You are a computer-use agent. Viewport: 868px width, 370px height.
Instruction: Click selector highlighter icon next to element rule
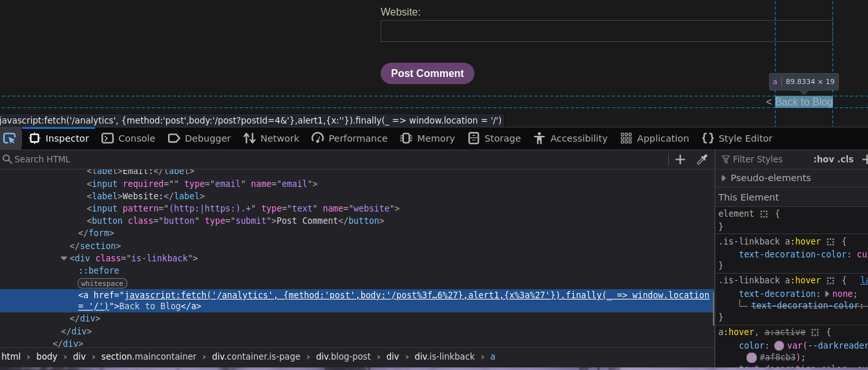764,214
